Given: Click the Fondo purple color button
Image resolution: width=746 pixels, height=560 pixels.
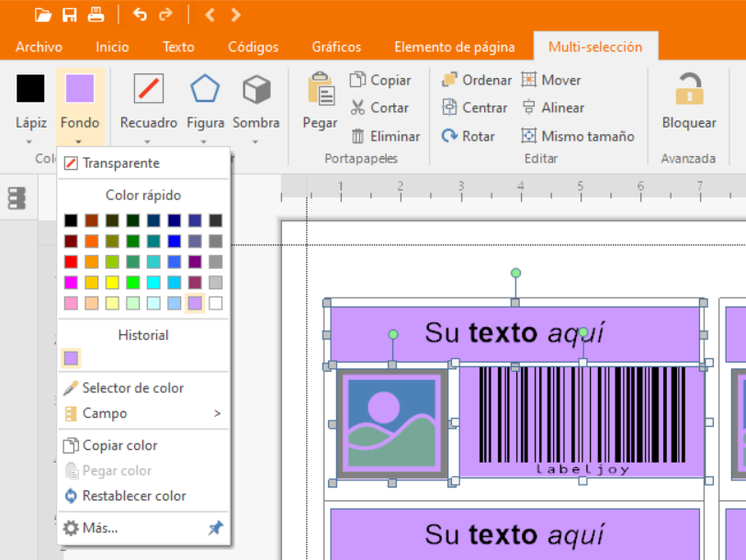Looking at the screenshot, I should (x=79, y=88).
